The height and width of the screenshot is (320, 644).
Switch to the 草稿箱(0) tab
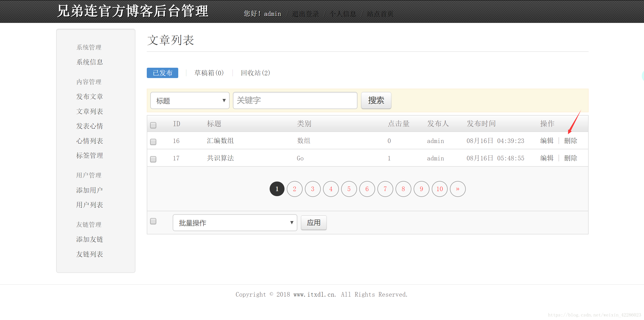pos(209,73)
